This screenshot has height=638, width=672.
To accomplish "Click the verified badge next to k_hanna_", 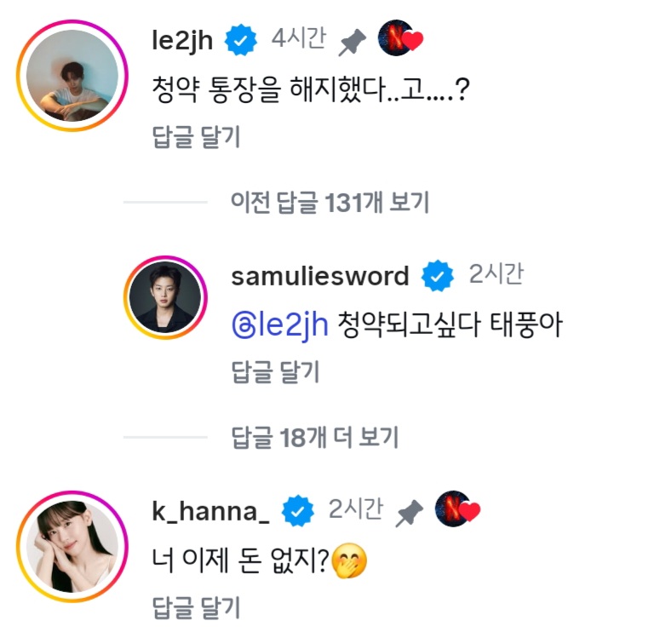I will coord(298,510).
